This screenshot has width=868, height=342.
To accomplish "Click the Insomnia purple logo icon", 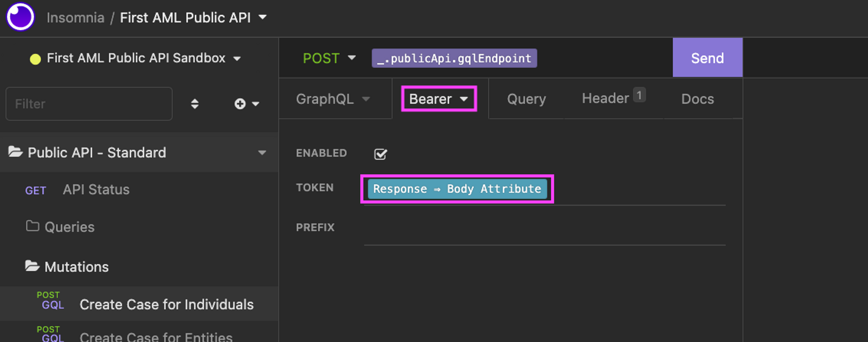I will 20,17.
